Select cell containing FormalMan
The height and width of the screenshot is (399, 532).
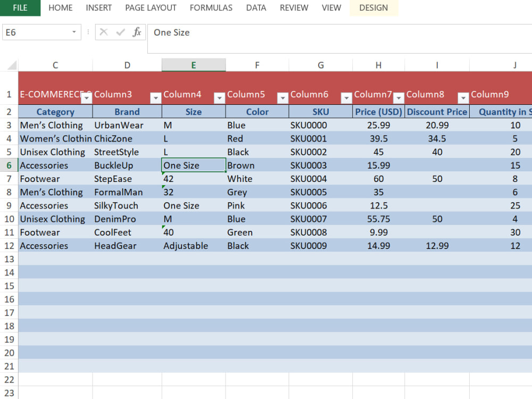coord(127,192)
